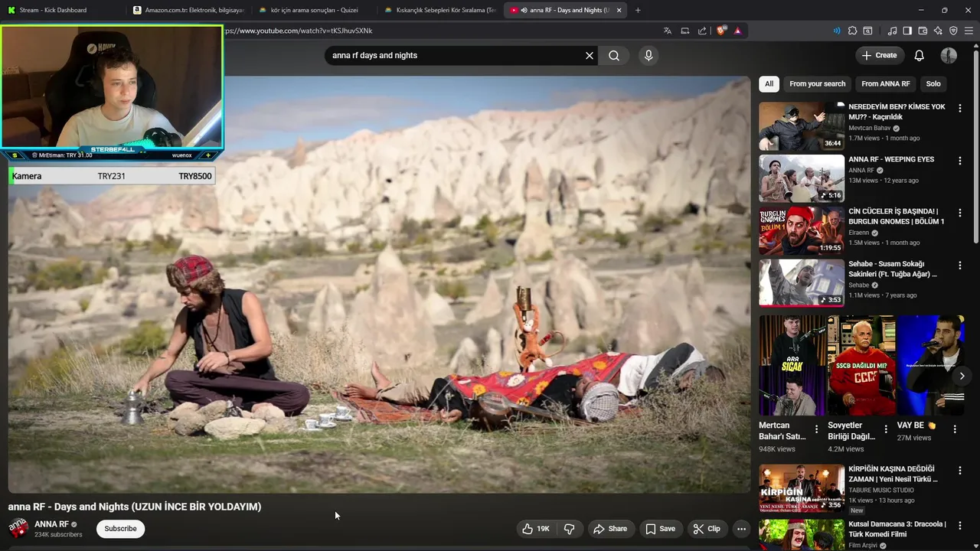Switch to Amazon.com.tr browser tab
980x551 pixels.
tap(188, 10)
